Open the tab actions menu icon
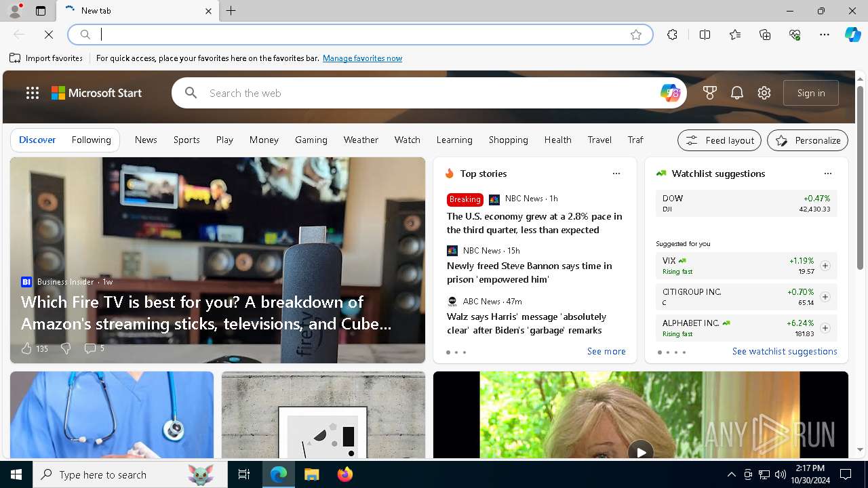This screenshot has width=868, height=488. 41,11
